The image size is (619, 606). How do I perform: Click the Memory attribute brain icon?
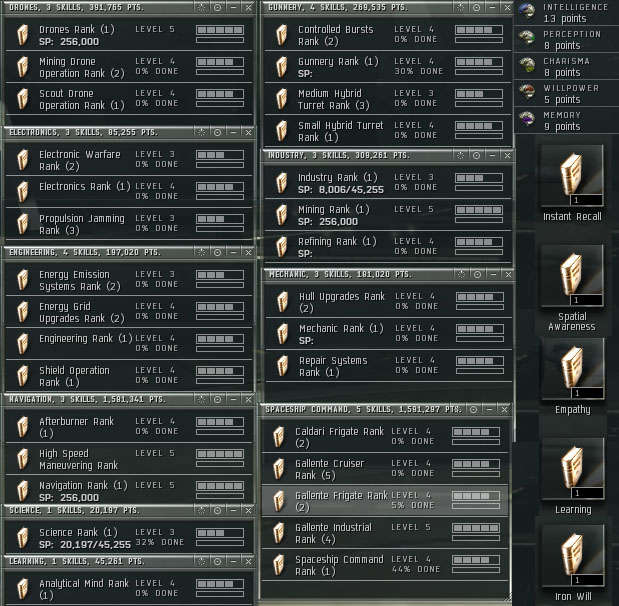tap(527, 118)
